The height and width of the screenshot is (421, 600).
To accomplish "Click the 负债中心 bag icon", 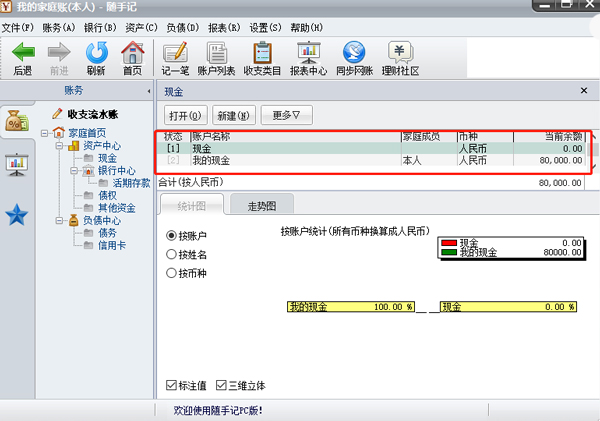I will point(73,220).
